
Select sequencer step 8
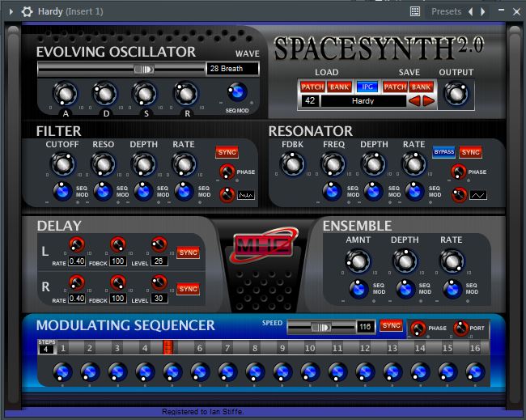pos(255,348)
